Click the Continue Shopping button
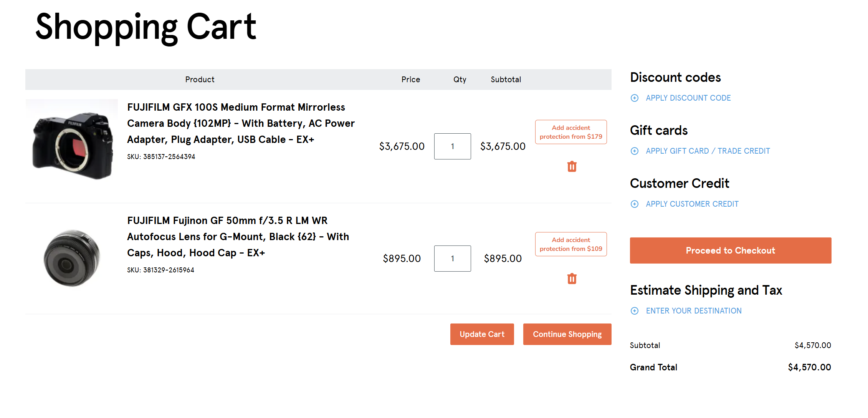This screenshot has width=868, height=418. coord(567,334)
